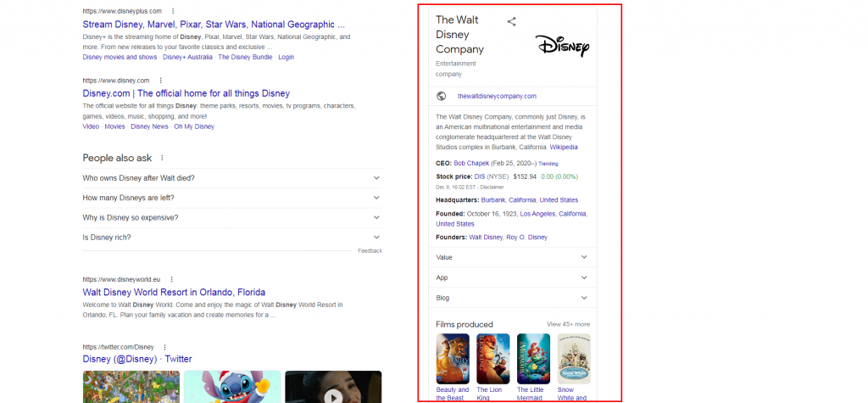This screenshot has width=868, height=403.
Task: Expand 'Who owns Disney after Walt died?'
Action: 232,178
